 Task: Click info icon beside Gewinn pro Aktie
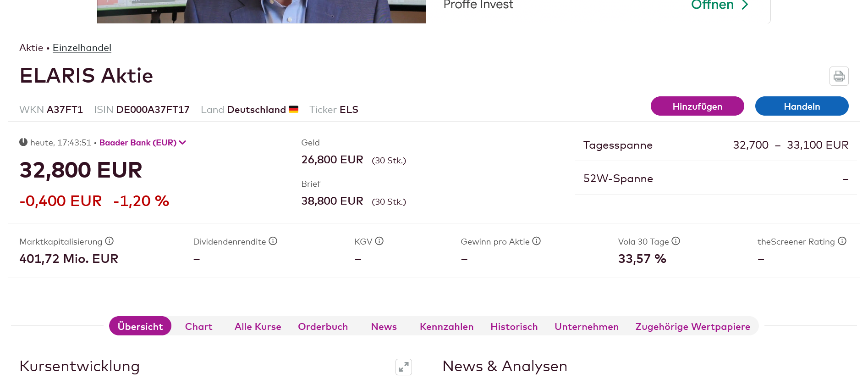pos(536,241)
